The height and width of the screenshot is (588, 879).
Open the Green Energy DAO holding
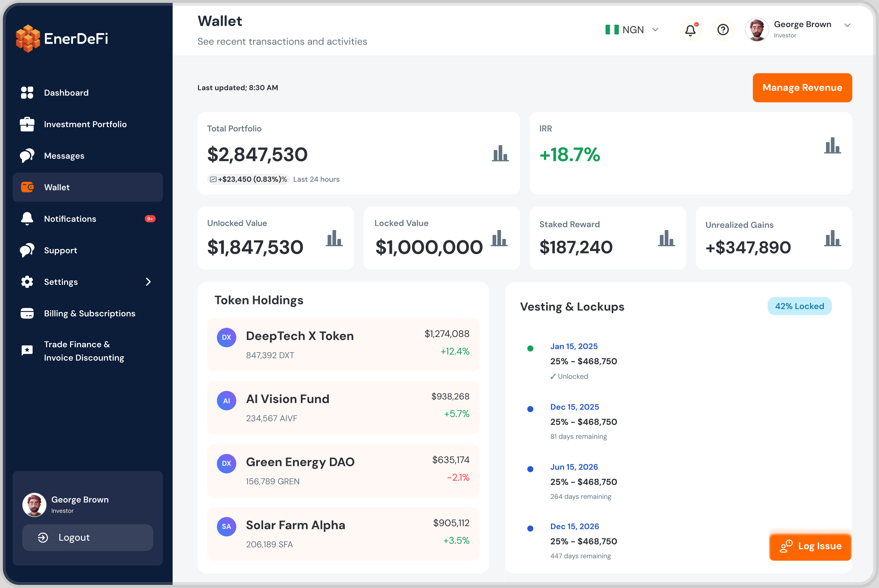click(343, 471)
